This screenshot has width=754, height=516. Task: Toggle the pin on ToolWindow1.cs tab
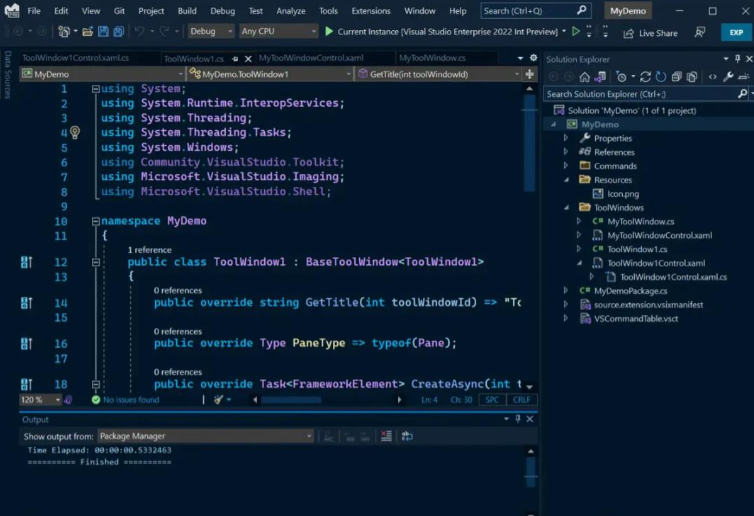pyautogui.click(x=235, y=59)
